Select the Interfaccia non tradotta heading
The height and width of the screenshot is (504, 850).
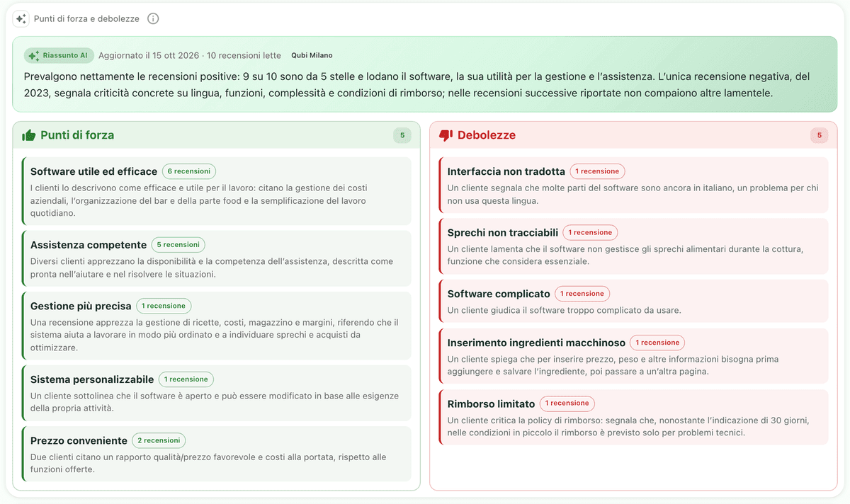point(506,171)
